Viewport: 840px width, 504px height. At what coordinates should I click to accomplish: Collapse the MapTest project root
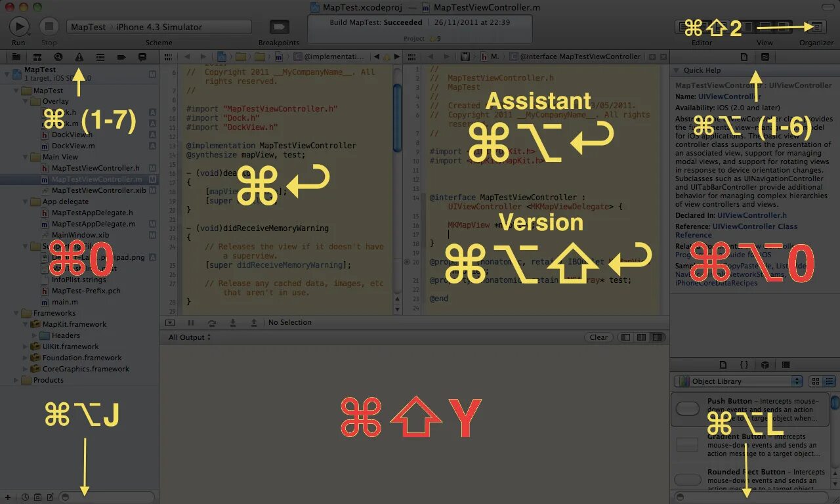pos(7,73)
